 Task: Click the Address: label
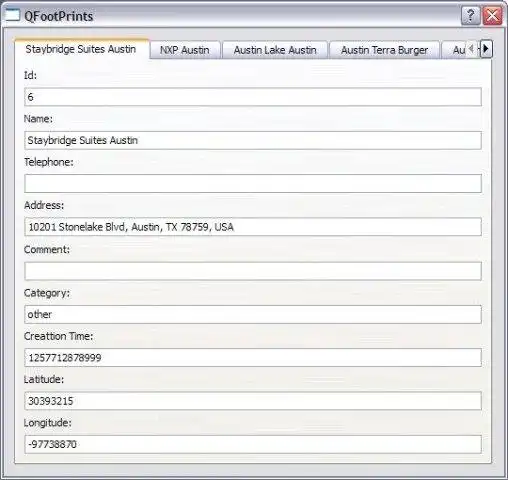pyautogui.click(x=44, y=205)
